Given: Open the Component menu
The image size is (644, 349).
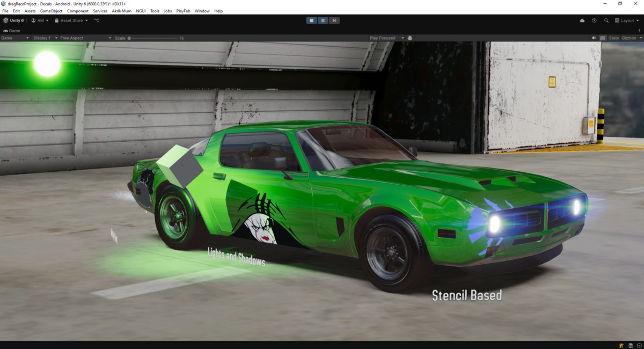Looking at the screenshot, I should 78,11.
